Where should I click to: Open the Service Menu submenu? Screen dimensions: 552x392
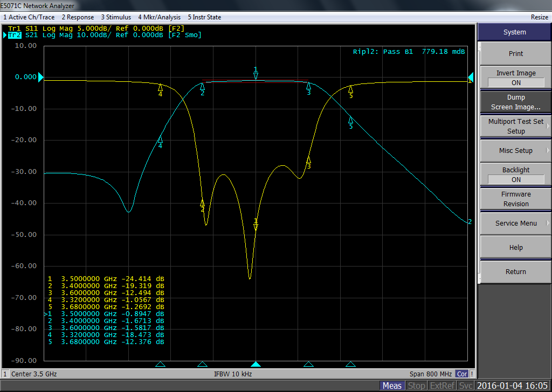pyautogui.click(x=515, y=223)
